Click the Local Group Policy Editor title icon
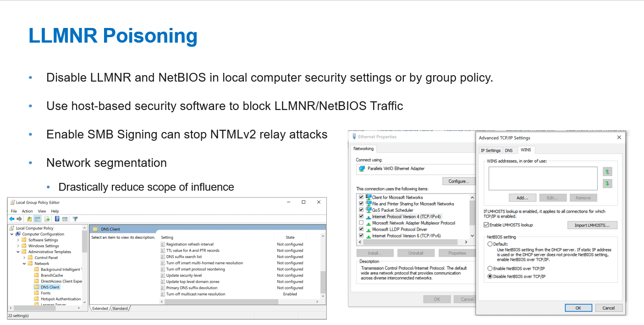Screen dimensions: 644x325 [12, 202]
